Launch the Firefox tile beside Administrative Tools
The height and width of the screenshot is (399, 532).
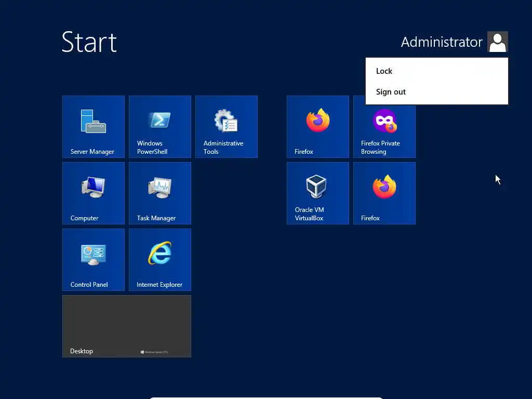(317, 127)
